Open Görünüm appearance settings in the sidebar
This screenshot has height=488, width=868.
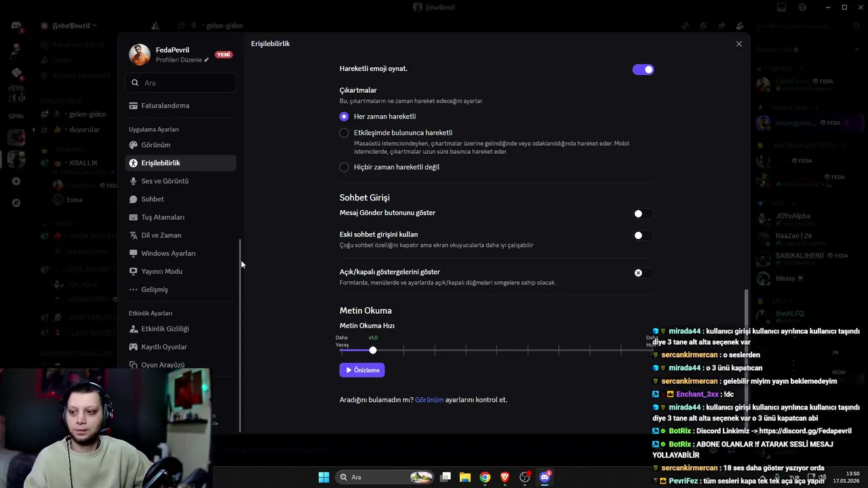pos(180,145)
